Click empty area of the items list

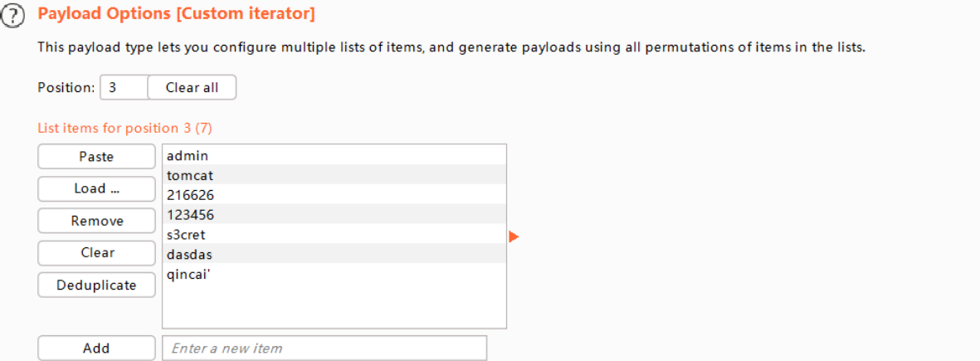point(334,305)
